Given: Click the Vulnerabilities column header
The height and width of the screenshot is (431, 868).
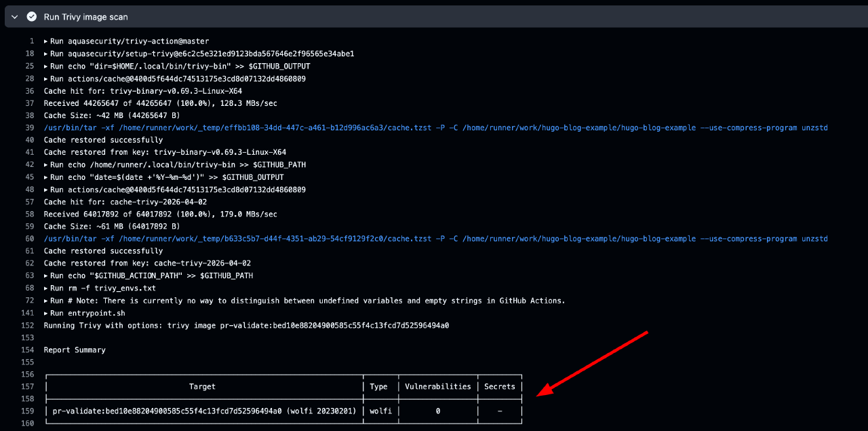Looking at the screenshot, I should click(x=438, y=387).
